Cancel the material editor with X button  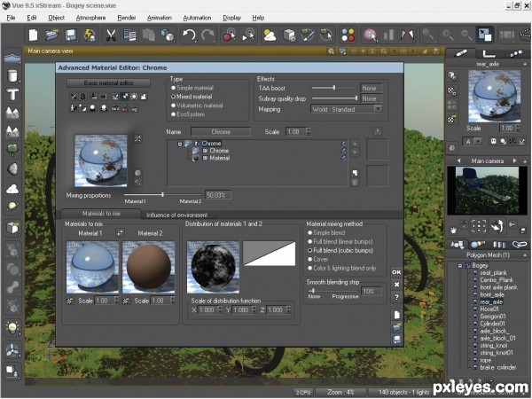(x=396, y=285)
